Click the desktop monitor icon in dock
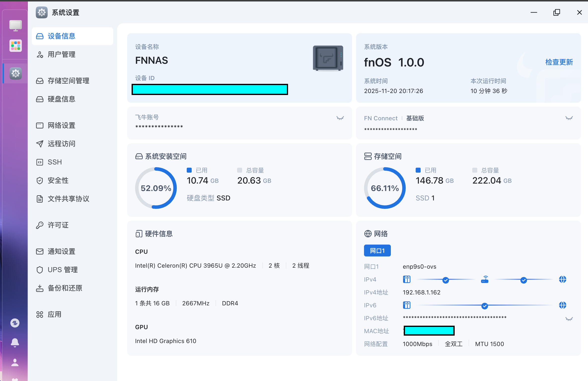Image resolution: width=588 pixels, height=381 pixels. pos(15,25)
